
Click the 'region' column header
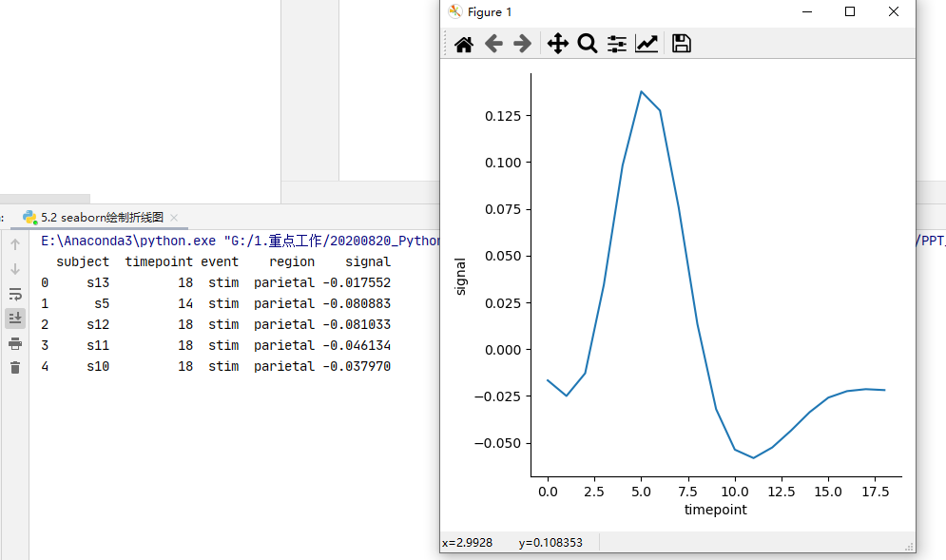pos(292,261)
